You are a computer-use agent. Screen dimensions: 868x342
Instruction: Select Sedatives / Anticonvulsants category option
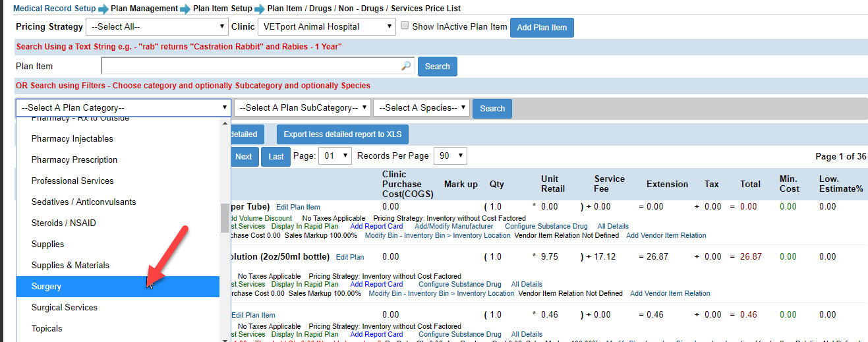click(118, 202)
